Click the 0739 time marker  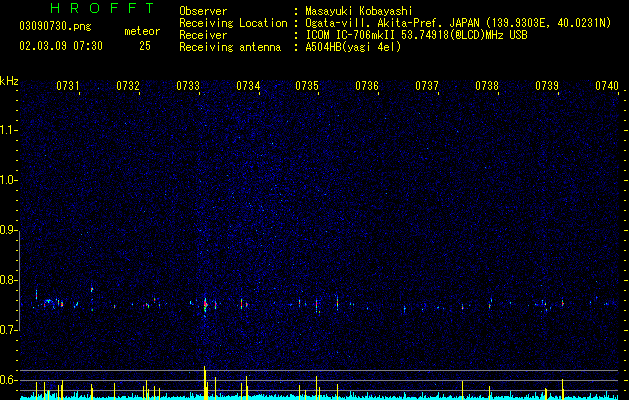(547, 85)
